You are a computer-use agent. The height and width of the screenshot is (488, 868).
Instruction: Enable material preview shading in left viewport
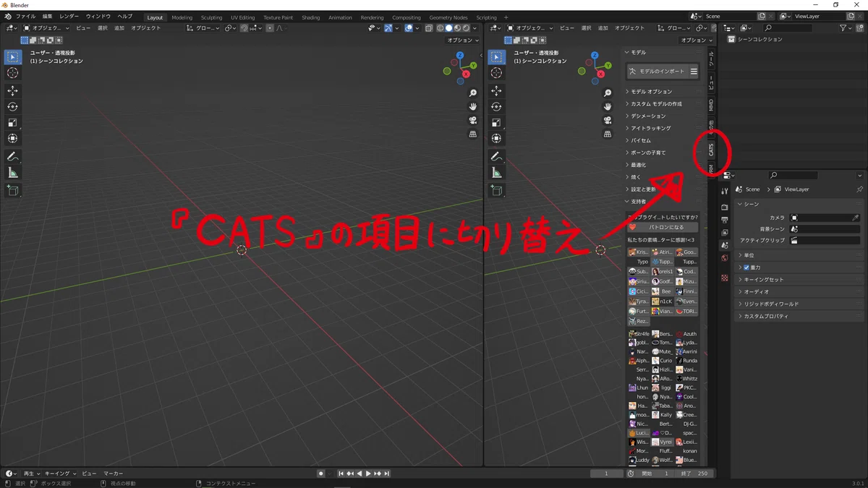[457, 28]
